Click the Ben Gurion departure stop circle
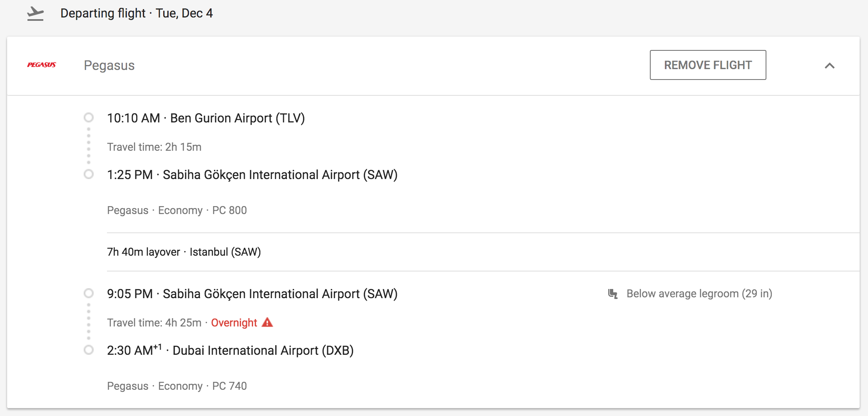The width and height of the screenshot is (868, 416). click(x=89, y=117)
